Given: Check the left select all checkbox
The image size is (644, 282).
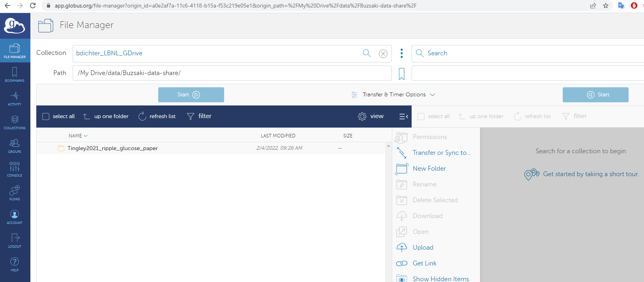Looking at the screenshot, I should (46, 117).
